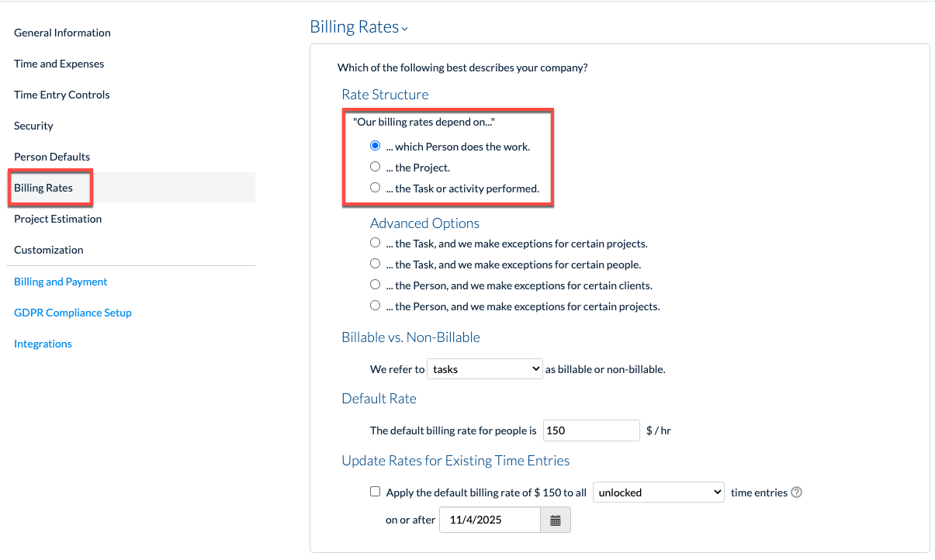Screen dimensions: 935x560
Task: Go to Time and Expenses section
Action: [x=59, y=64]
